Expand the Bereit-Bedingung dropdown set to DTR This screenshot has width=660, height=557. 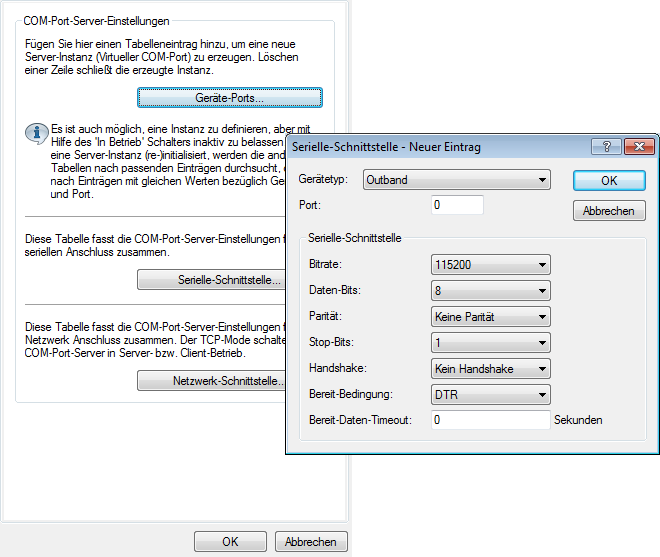490,395
